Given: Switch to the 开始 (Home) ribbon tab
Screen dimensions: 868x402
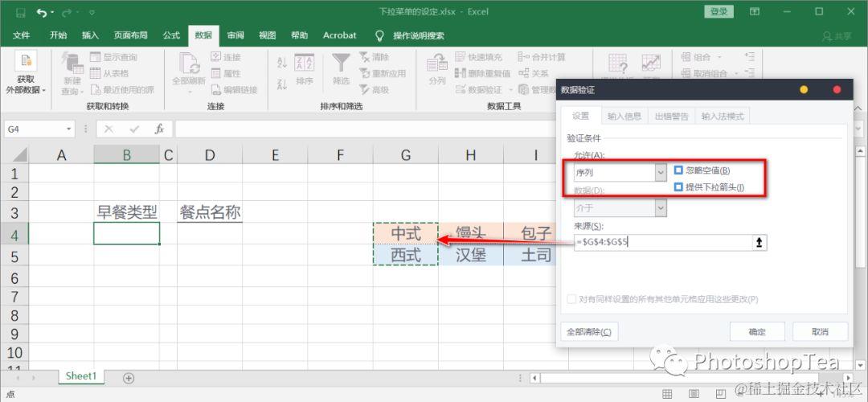Looking at the screenshot, I should pos(58,35).
